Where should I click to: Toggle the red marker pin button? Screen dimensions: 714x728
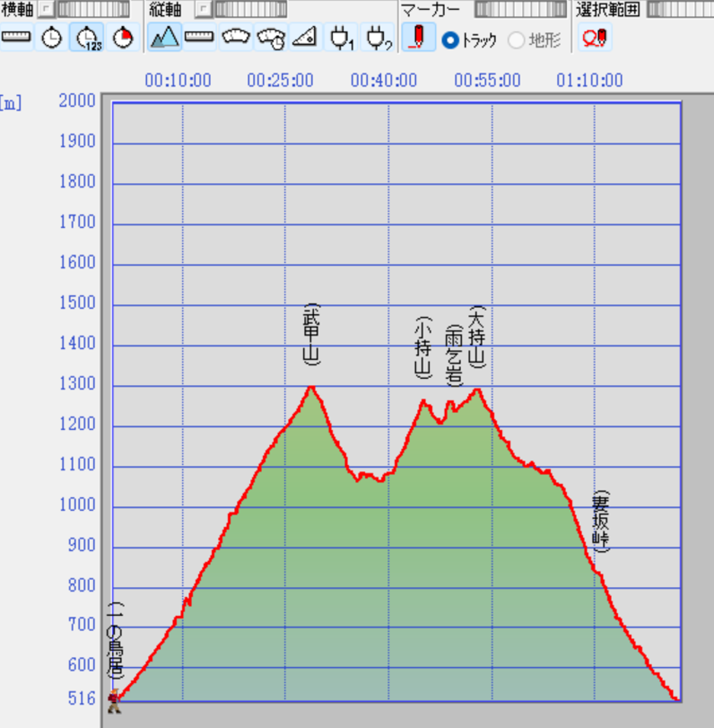(x=418, y=37)
